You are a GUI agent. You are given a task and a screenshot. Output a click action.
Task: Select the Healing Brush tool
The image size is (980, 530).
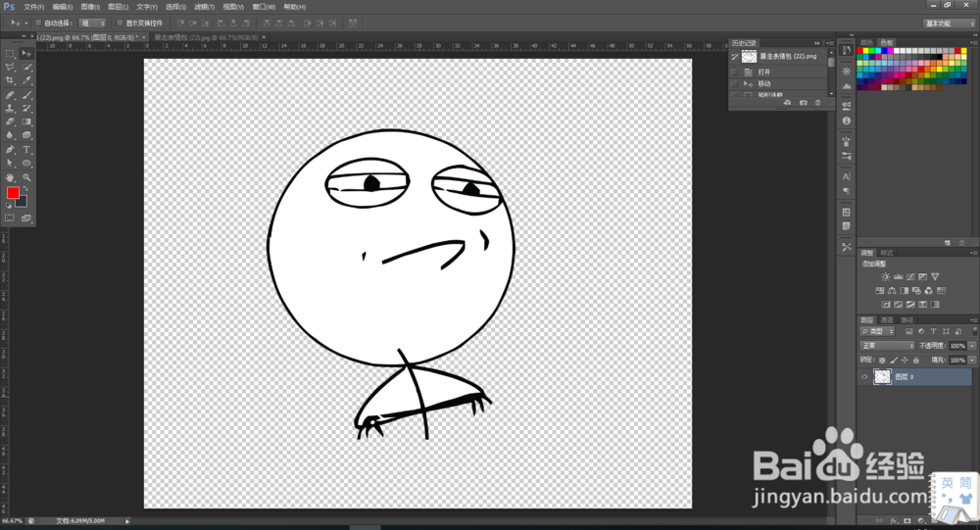[x=10, y=95]
